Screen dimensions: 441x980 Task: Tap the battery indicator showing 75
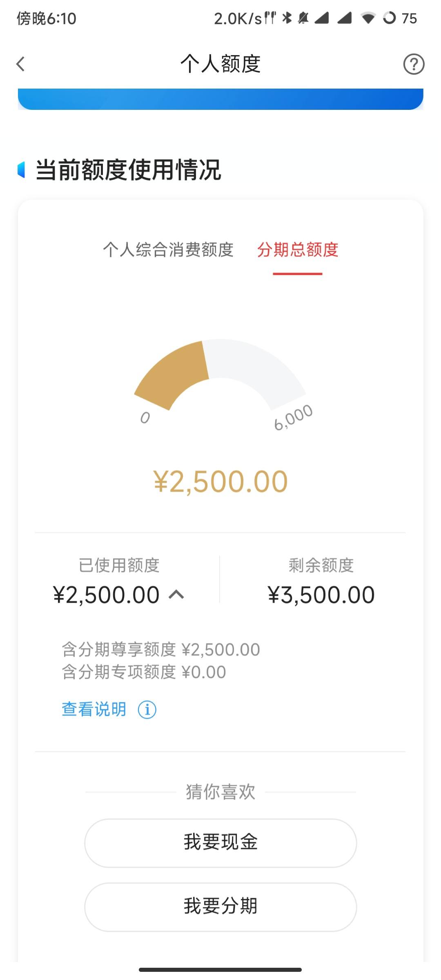[400, 18]
